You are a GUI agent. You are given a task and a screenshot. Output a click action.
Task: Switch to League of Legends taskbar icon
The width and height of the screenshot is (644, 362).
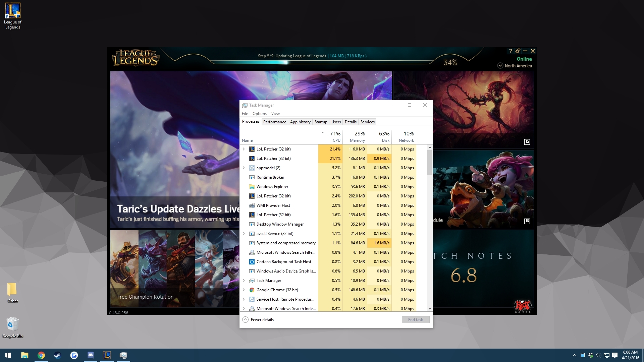point(107,355)
